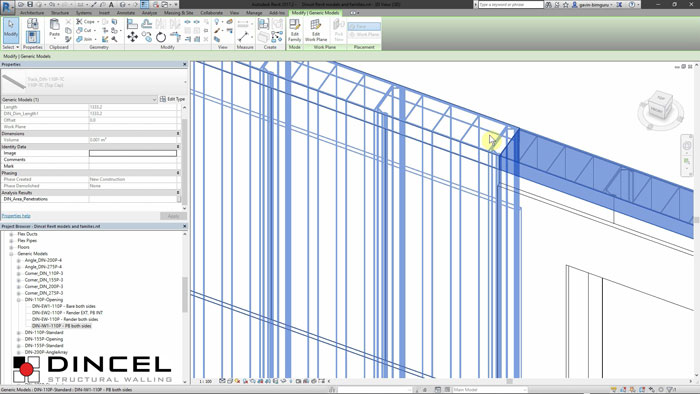Toggle the Properties palette ribbon button
Viewport: 700px width, 394px height.
[x=33, y=37]
